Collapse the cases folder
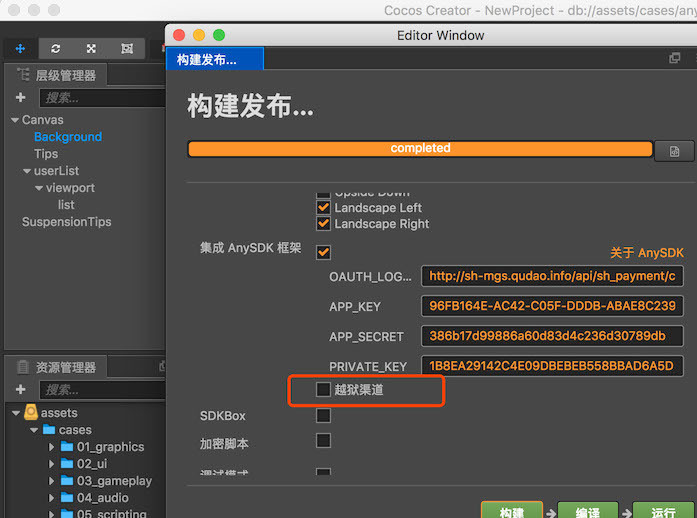697x518 pixels. tap(34, 430)
